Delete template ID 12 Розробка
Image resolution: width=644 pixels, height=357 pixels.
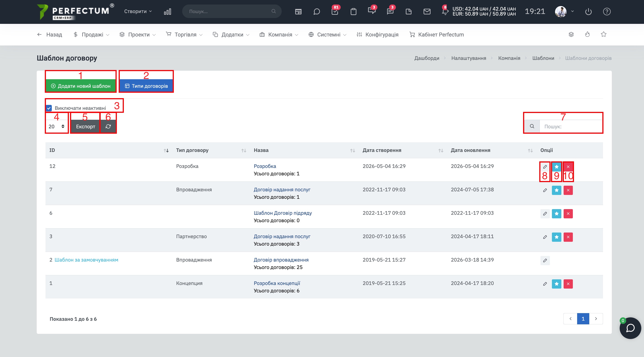tap(568, 167)
